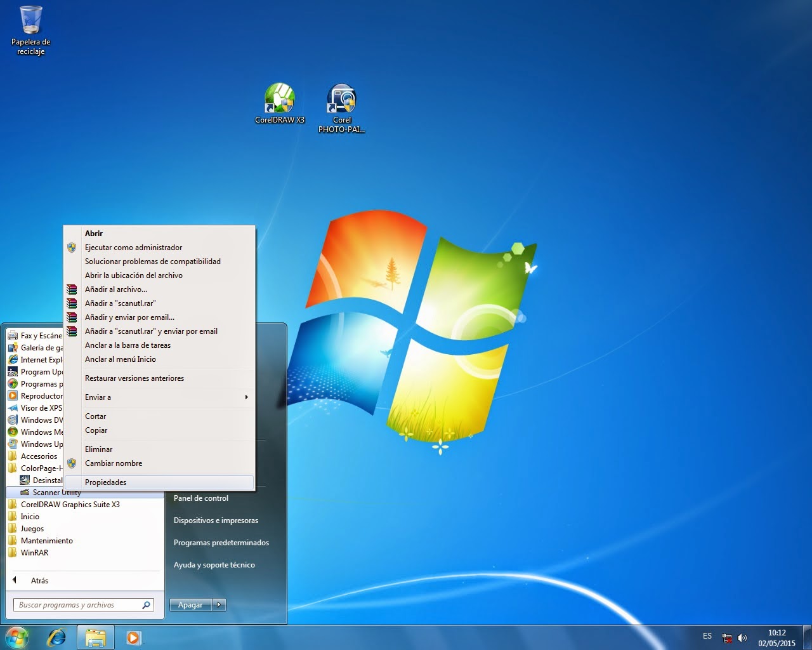Open Programas predeterminados in right pane
This screenshot has width=812, height=650.
[221, 543]
